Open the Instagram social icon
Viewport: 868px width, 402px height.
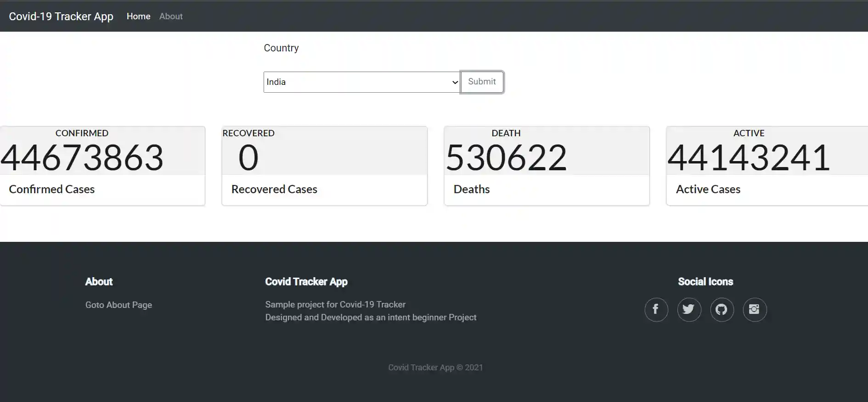click(755, 310)
